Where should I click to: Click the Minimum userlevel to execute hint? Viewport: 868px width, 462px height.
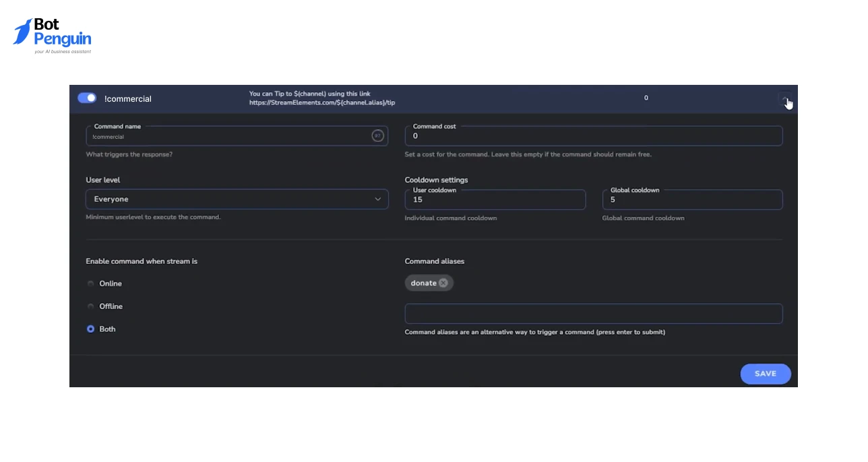point(153,217)
